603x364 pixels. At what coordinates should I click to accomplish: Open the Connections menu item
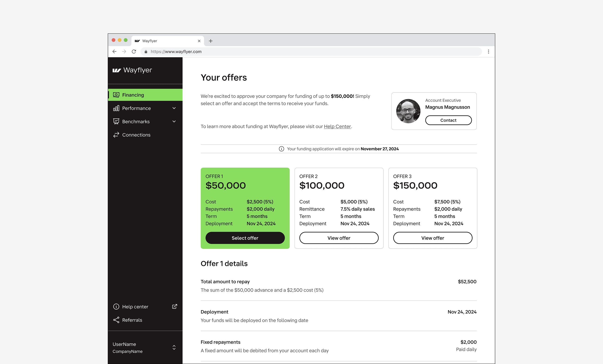point(136,135)
